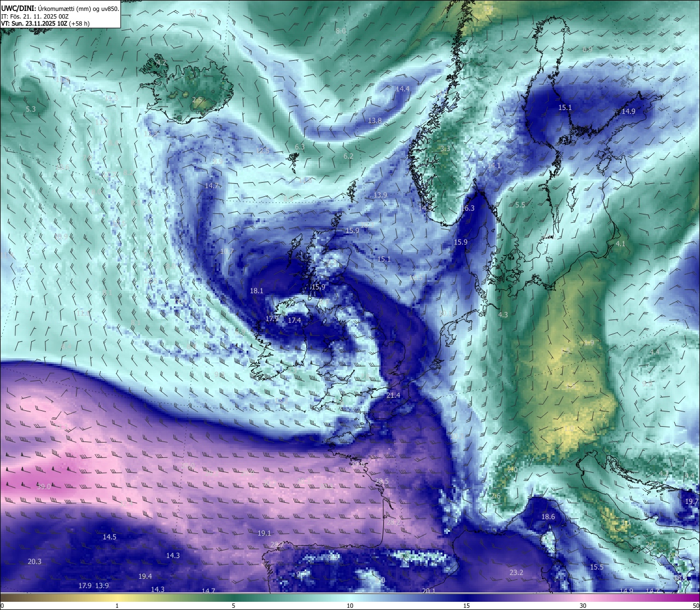
Task: Click the 19.7 value label
Action: pos(692,501)
